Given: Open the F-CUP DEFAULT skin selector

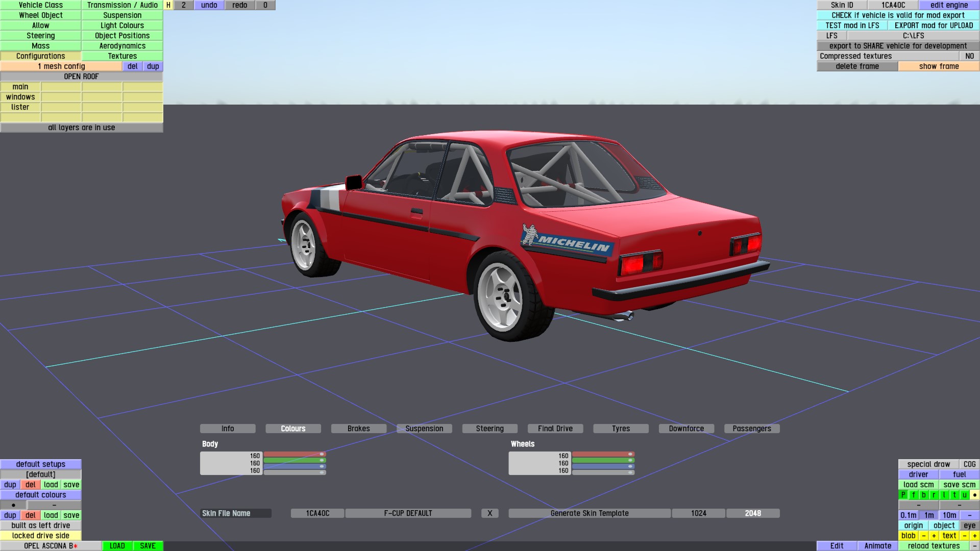Looking at the screenshot, I should (x=408, y=513).
